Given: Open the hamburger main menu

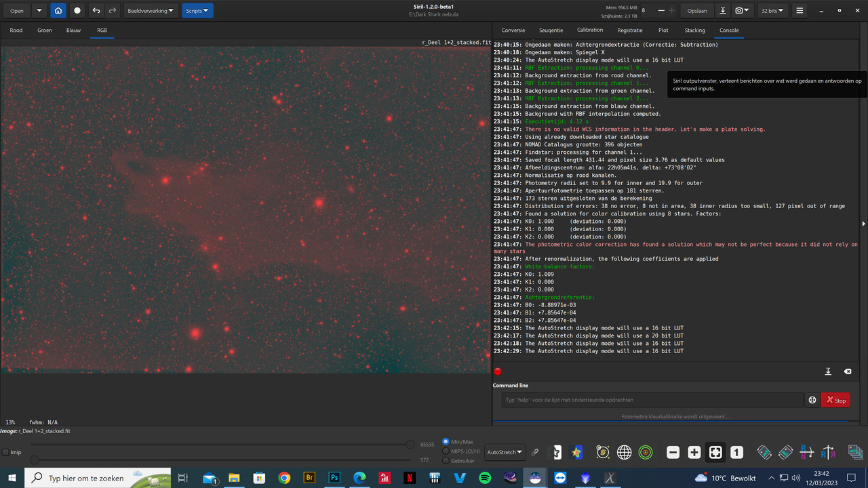Looking at the screenshot, I should (800, 11).
